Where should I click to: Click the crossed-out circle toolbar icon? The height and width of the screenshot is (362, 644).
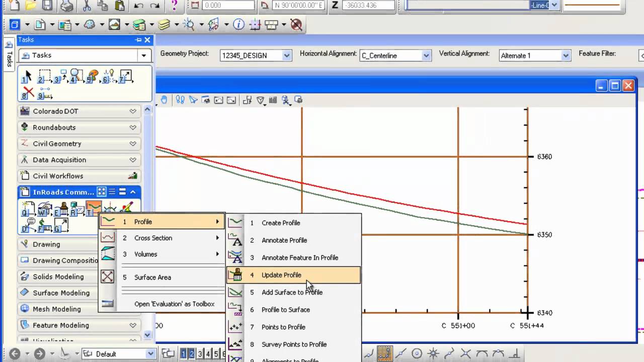296,24
